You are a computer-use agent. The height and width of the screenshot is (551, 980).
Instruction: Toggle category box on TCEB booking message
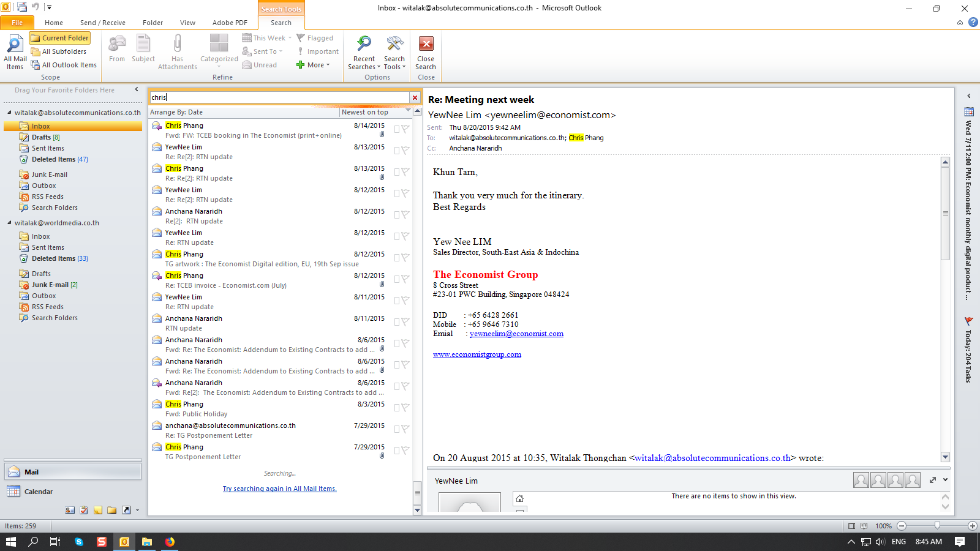point(397,129)
